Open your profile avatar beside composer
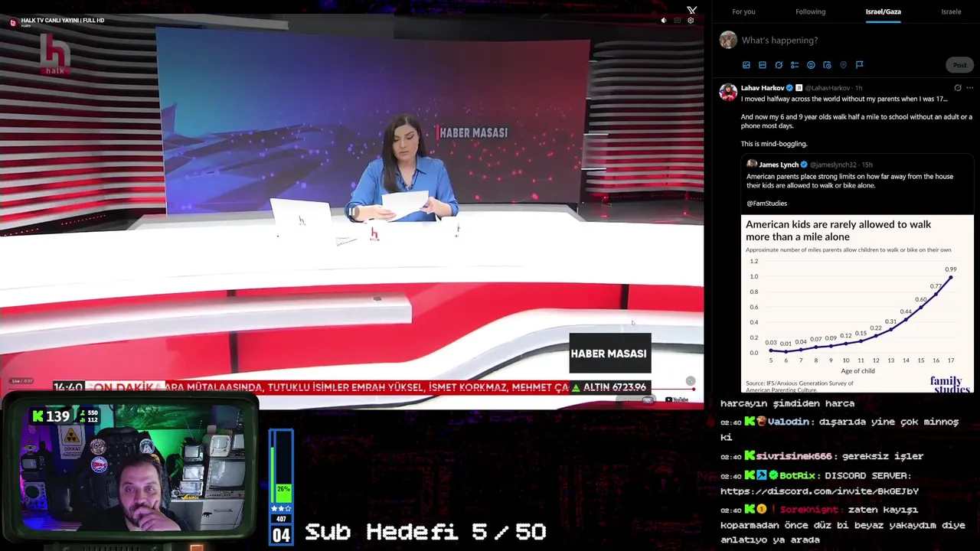Image resolution: width=980 pixels, height=551 pixels. 728,41
